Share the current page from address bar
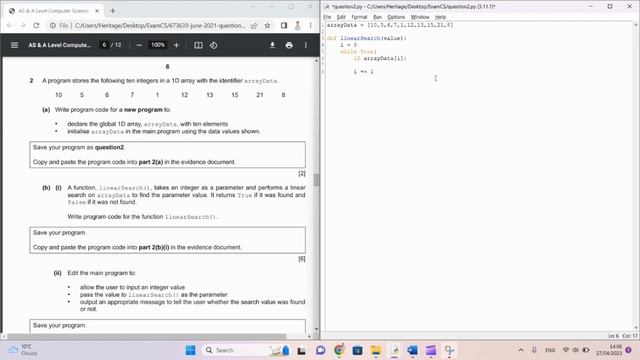This screenshot has width=640, height=360. (254, 25)
